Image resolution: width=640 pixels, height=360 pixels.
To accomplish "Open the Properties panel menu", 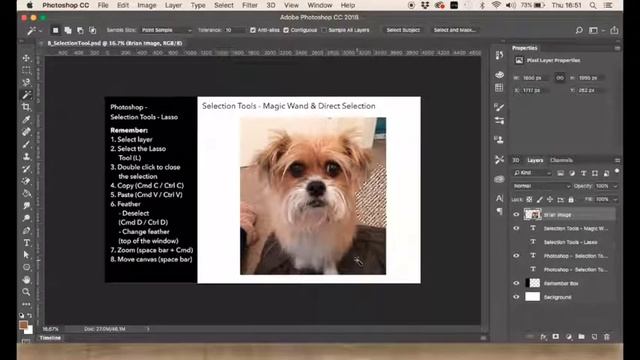I will (x=617, y=48).
